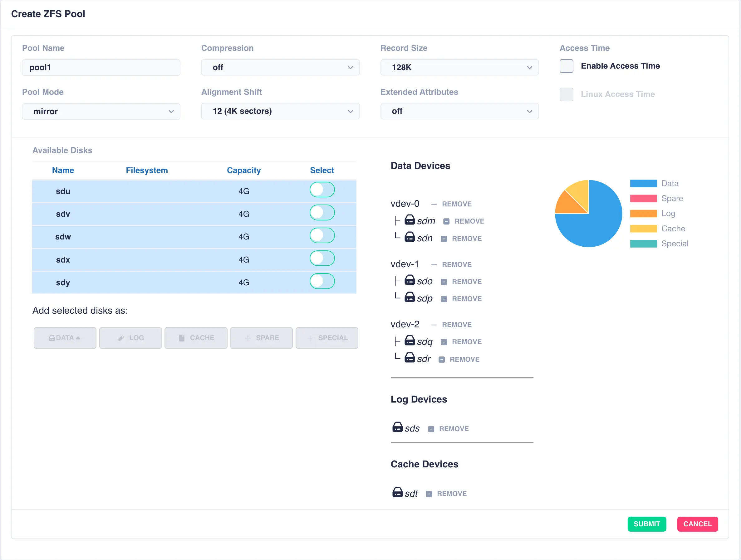Click minus icon next to sdn disk
Viewport: 741px width, 560px height.
point(444,239)
